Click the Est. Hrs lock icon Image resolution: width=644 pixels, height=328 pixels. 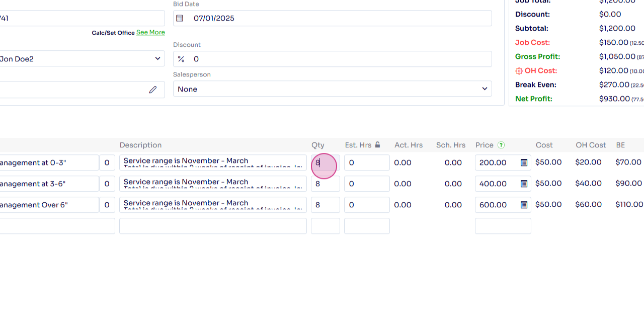tap(377, 145)
